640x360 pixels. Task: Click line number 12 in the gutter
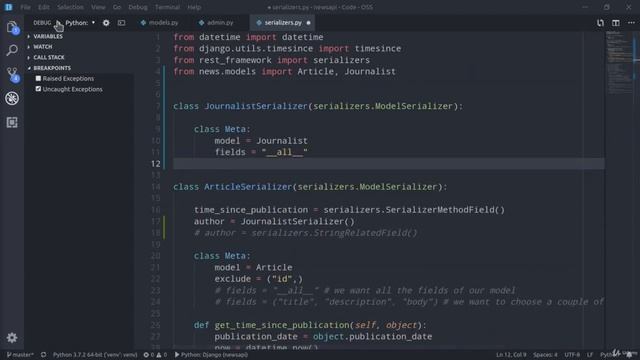click(x=156, y=164)
